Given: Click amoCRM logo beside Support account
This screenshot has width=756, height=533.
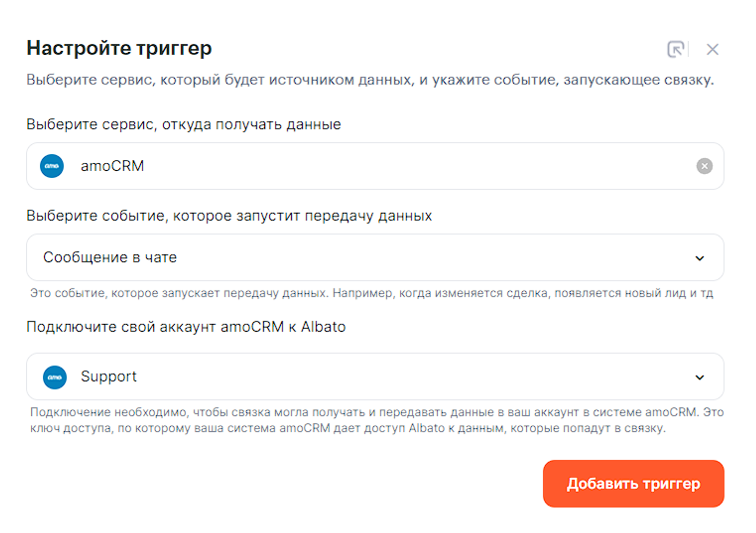Looking at the screenshot, I should coord(55,377).
